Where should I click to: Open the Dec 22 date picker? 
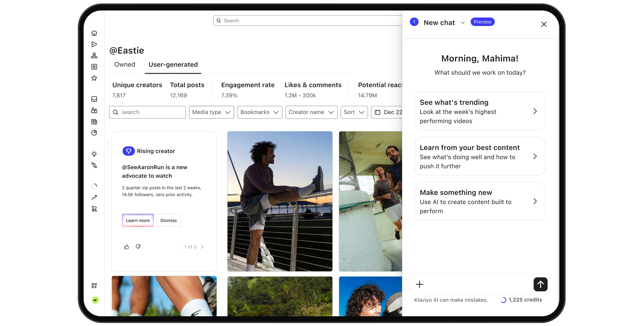[387, 112]
